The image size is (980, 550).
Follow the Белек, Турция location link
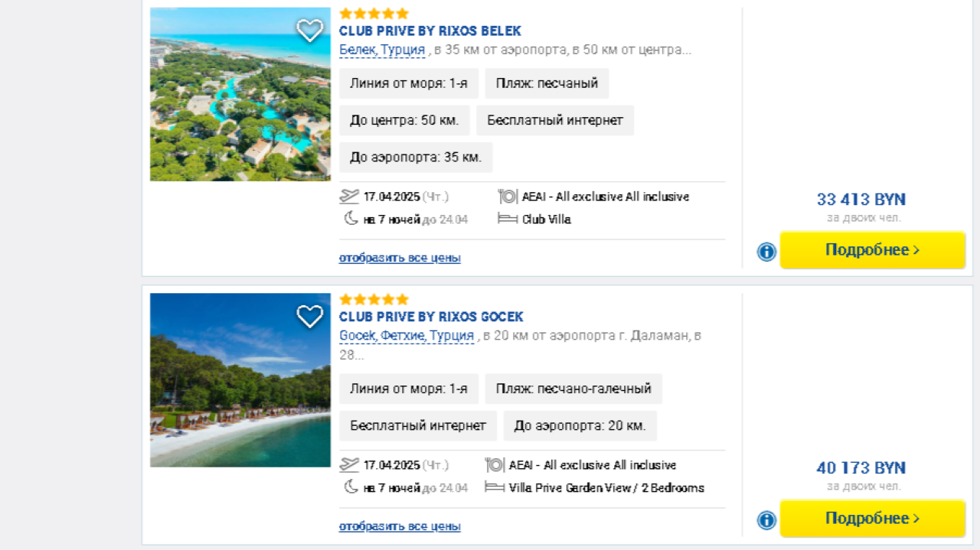(x=382, y=50)
